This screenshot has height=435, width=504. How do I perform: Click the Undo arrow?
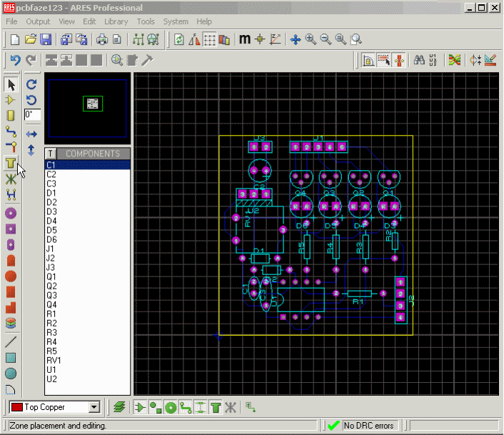(x=16, y=60)
